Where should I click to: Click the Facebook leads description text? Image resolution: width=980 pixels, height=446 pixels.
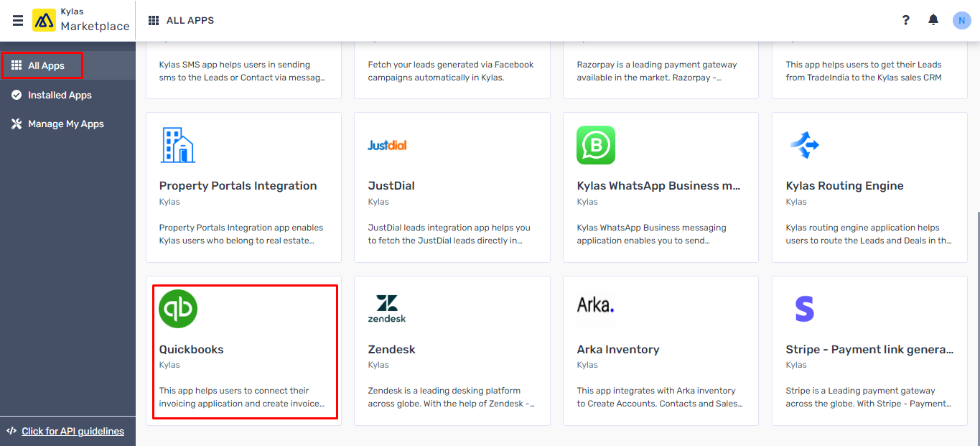tap(451, 70)
